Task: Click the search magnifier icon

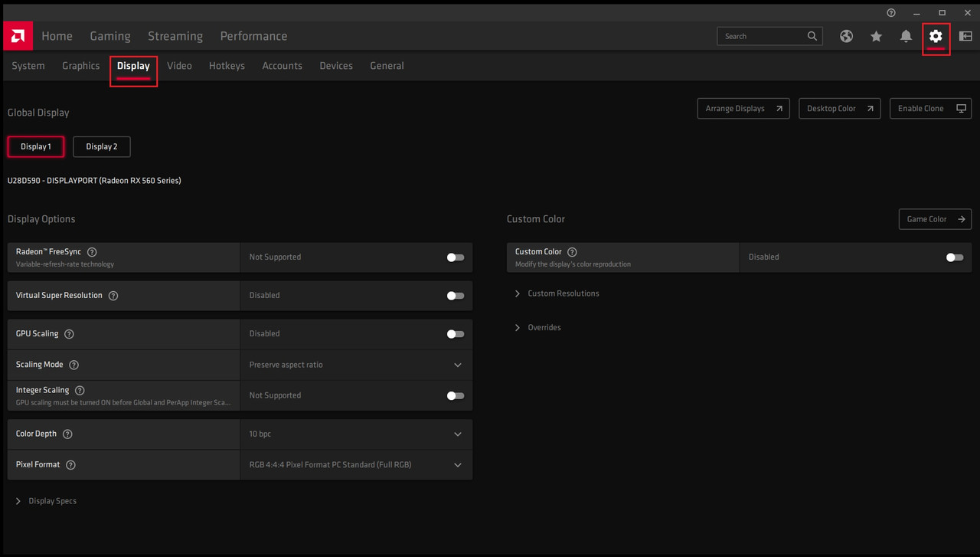Action: point(812,36)
